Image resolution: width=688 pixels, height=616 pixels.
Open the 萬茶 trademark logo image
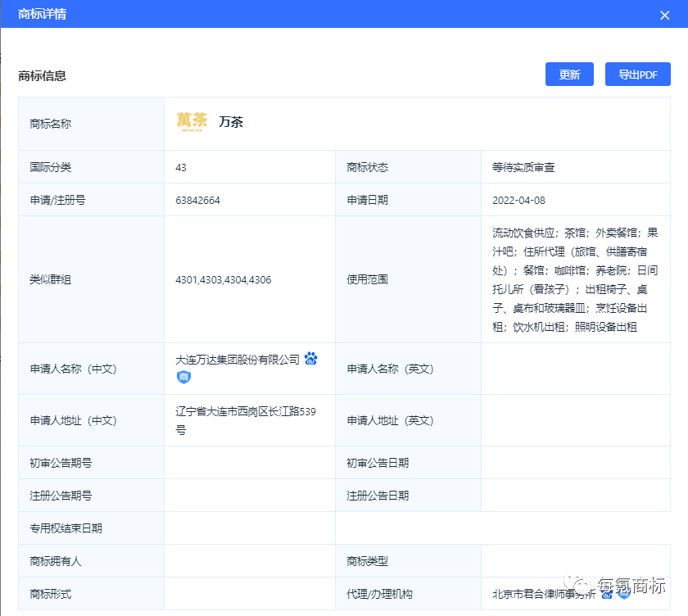[x=192, y=122]
